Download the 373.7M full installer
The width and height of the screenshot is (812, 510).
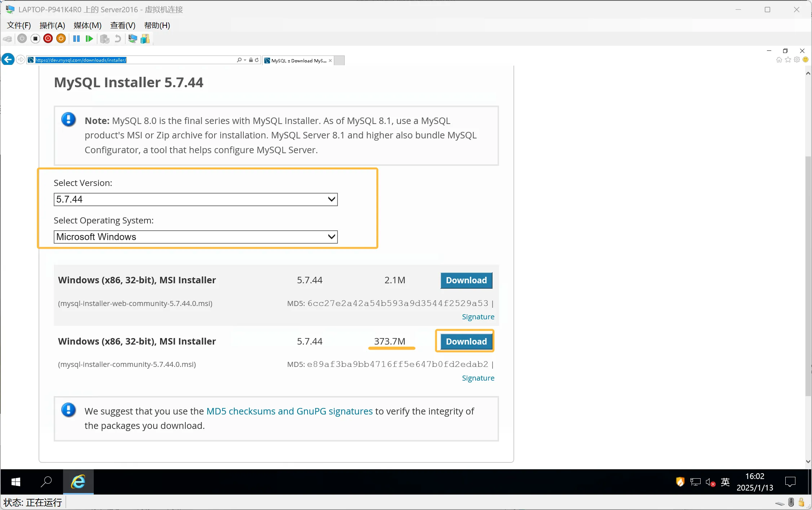(x=466, y=342)
